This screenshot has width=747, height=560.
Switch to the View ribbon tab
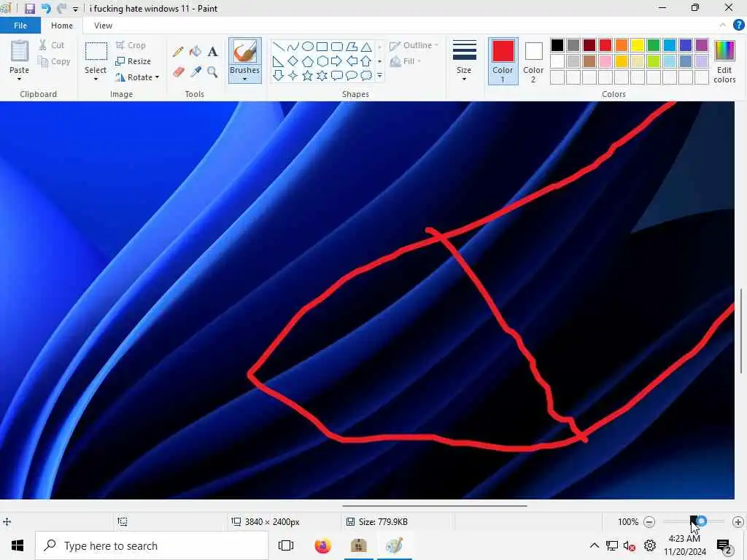coord(103,26)
